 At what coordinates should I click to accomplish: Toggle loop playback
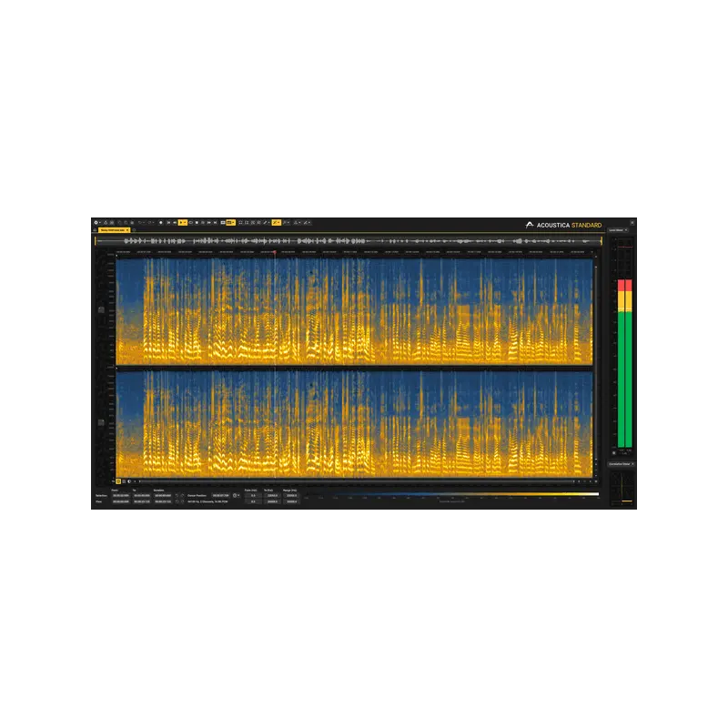(191, 223)
